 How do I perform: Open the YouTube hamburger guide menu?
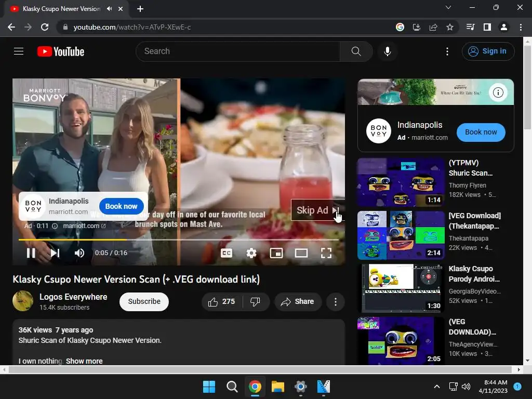(x=19, y=51)
